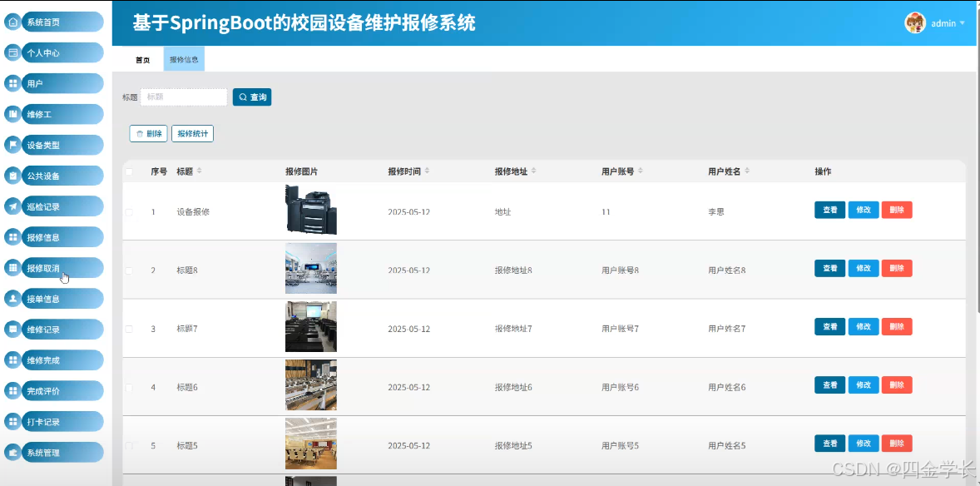Open the printer image in row 设备报修
The width and height of the screenshot is (980, 486).
click(x=311, y=211)
